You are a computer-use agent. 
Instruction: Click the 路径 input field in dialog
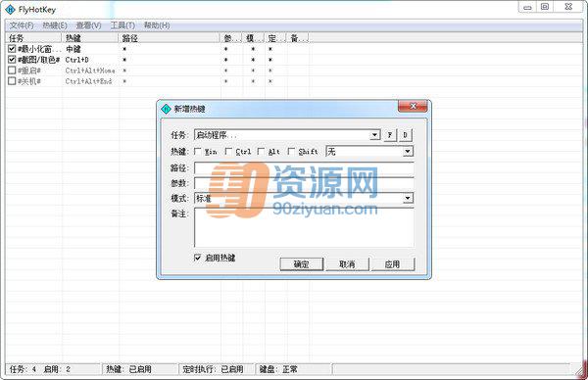point(304,167)
